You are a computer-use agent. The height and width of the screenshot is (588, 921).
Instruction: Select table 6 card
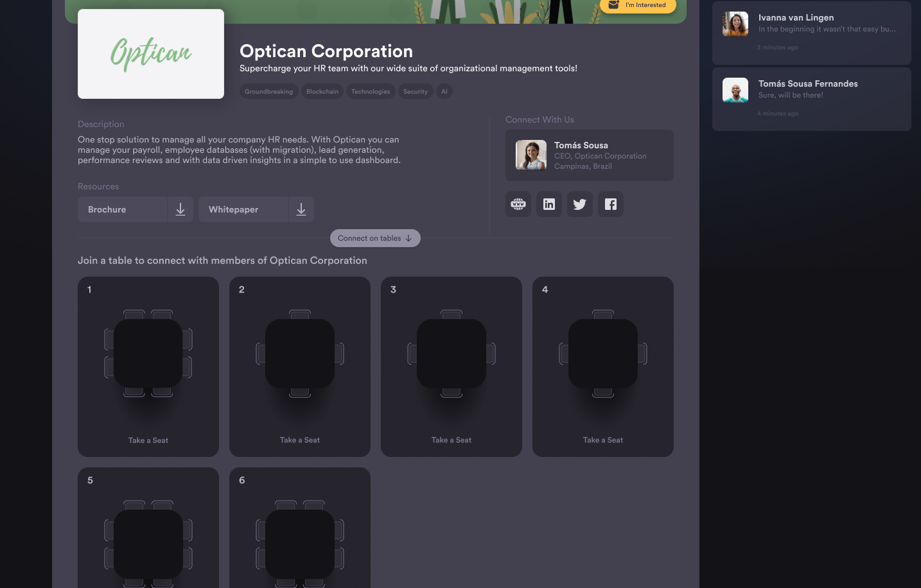(300, 528)
